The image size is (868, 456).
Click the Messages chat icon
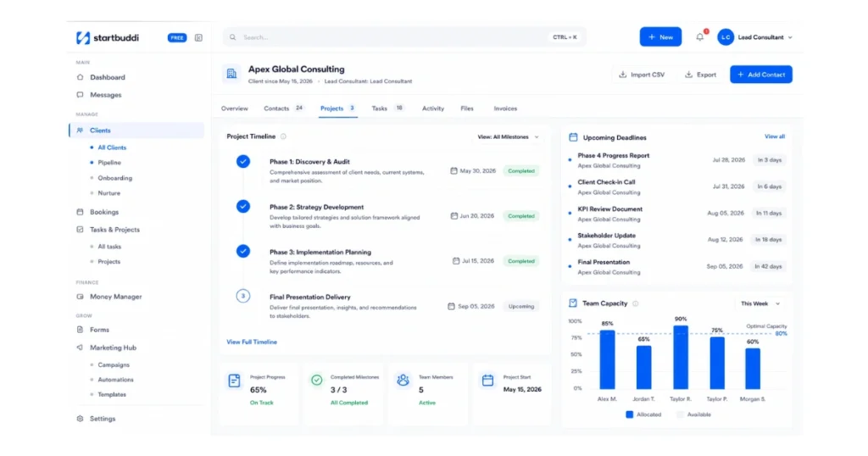click(x=81, y=95)
